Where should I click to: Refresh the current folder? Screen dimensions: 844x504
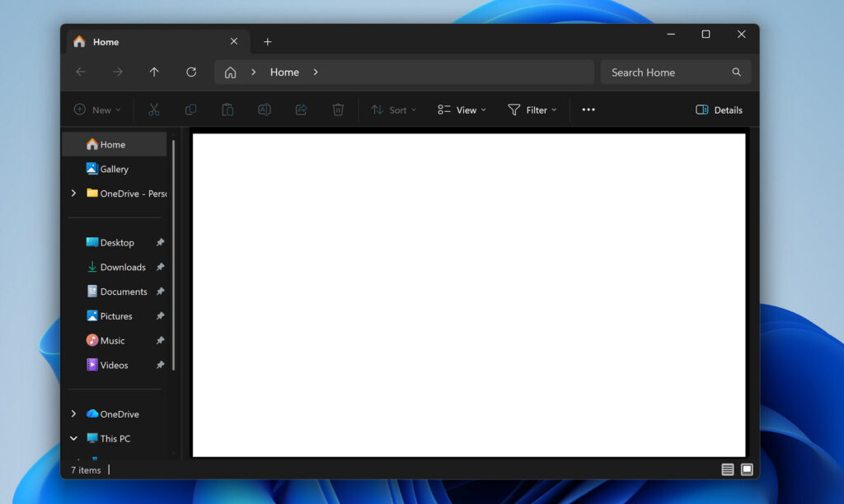pos(191,72)
